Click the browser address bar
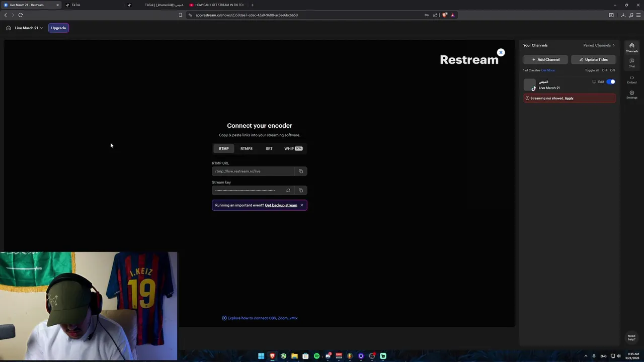644x362 pixels. tap(307, 15)
